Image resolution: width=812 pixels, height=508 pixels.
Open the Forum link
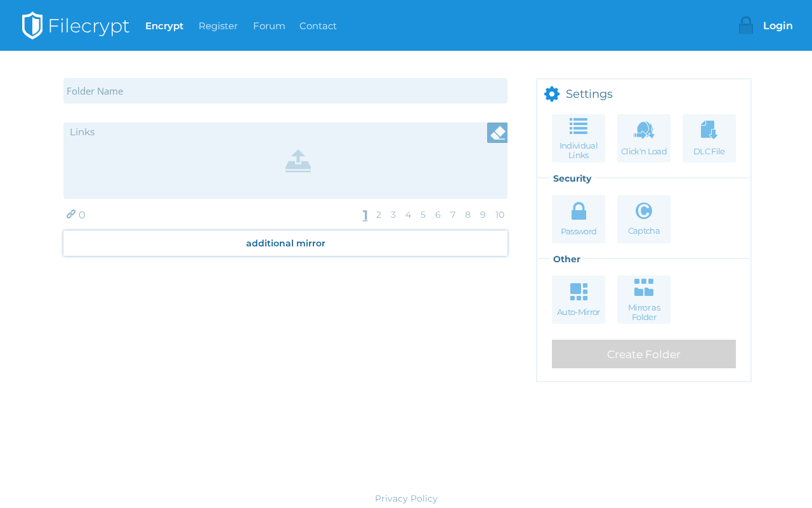[269, 26]
